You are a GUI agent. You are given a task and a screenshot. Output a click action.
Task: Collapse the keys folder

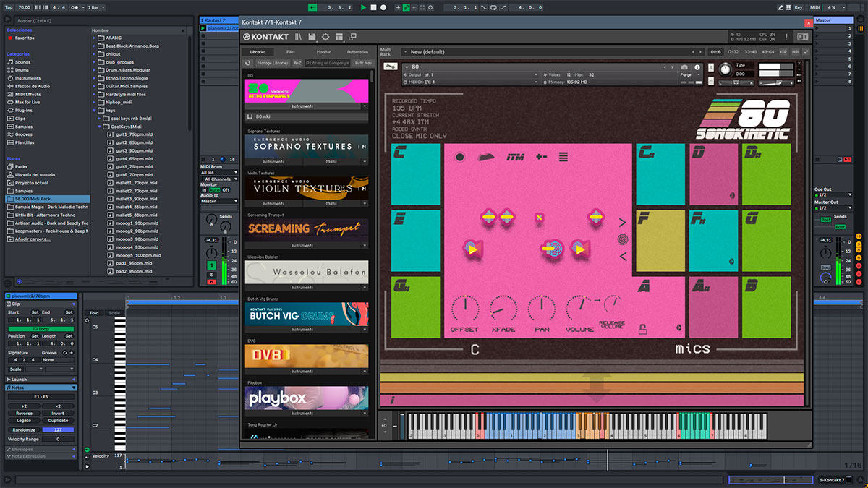95,111
